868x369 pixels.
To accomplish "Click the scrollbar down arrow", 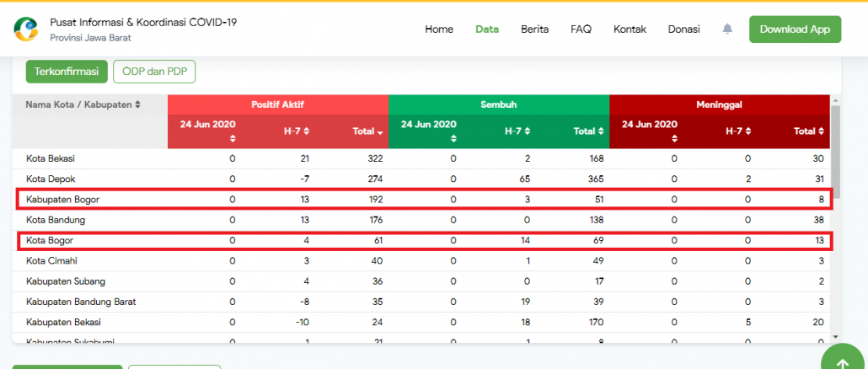I will click(x=835, y=336).
